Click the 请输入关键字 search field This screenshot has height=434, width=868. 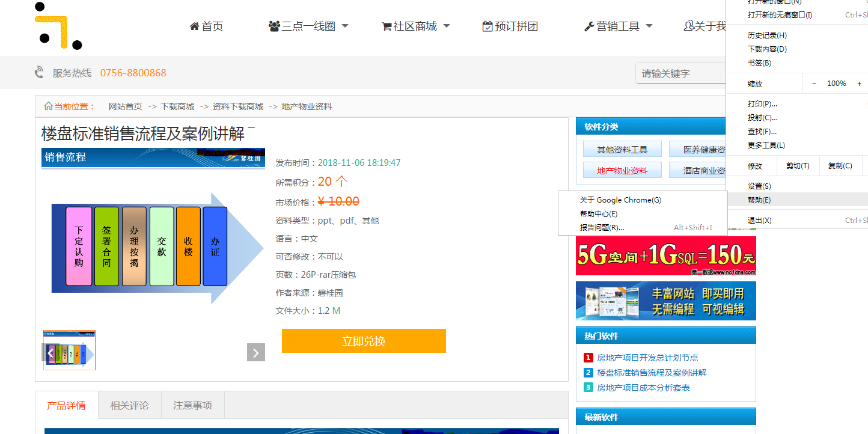680,73
